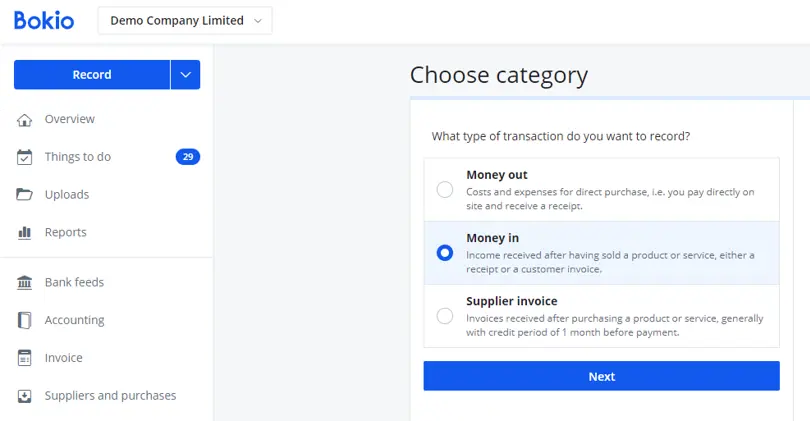Click the Overview house icon
This screenshot has height=421, width=810.
[x=24, y=120]
